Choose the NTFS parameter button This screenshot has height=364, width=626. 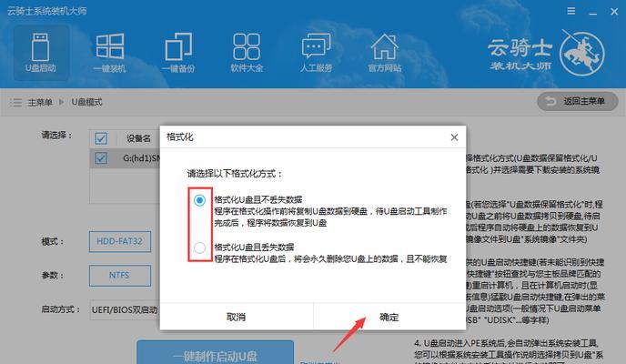click(120, 276)
